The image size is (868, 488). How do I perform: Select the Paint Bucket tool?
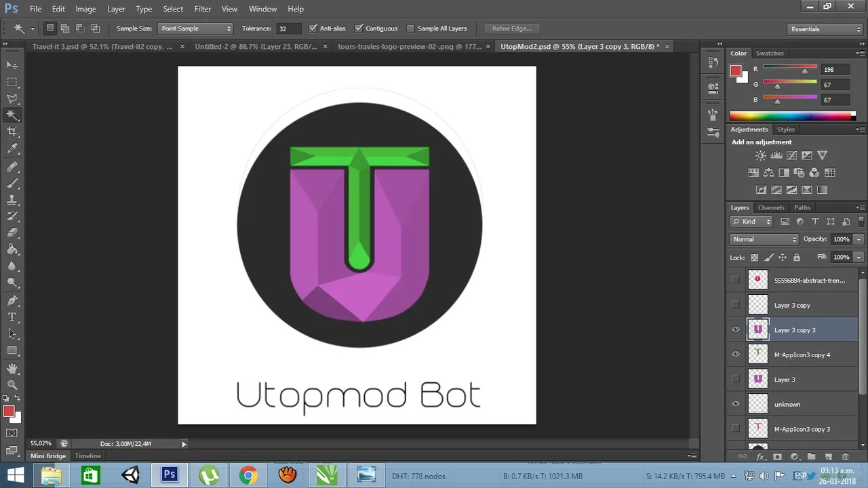pos(12,249)
